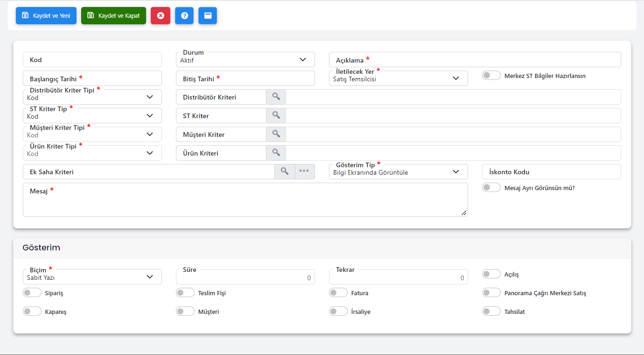Image resolution: width=644 pixels, height=355 pixels.
Task: Open the Gösterim Tip dropdown
Action: (399, 172)
